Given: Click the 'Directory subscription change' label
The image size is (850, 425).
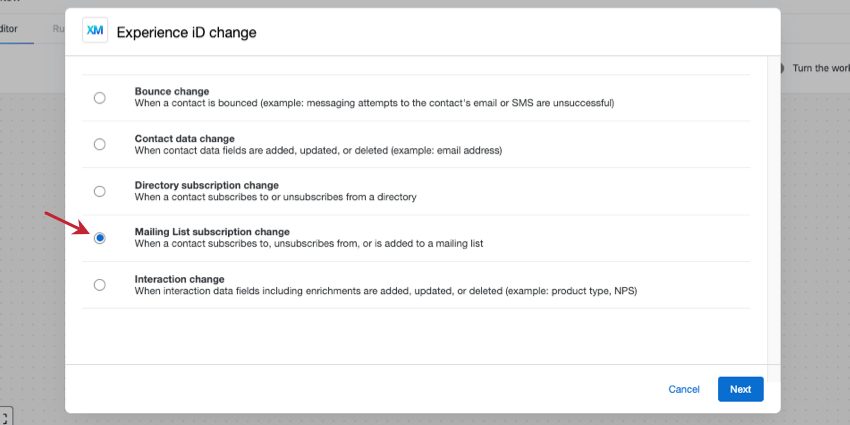Looking at the screenshot, I should point(207,185).
